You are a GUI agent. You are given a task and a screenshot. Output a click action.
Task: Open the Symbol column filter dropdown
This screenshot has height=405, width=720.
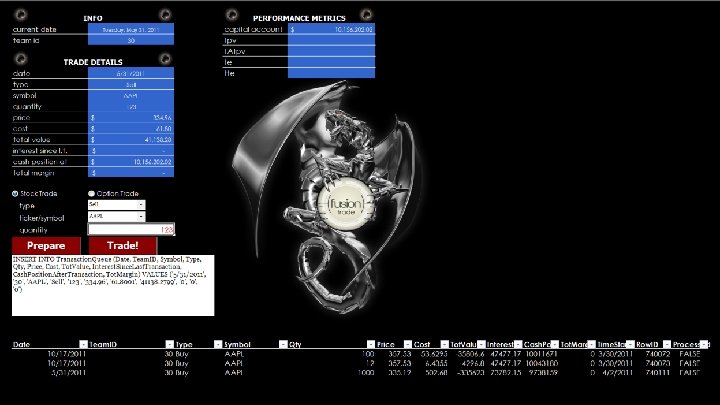click(x=283, y=344)
